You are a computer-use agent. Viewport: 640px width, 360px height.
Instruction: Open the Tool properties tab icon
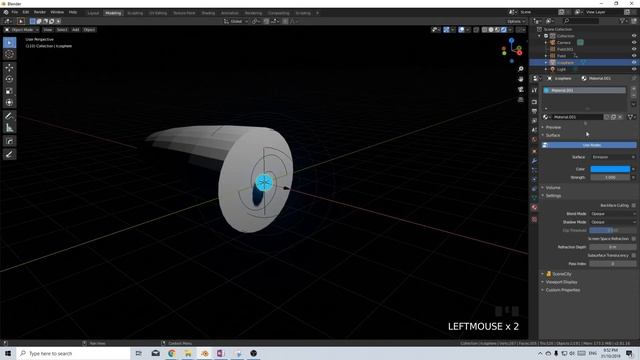click(x=534, y=90)
